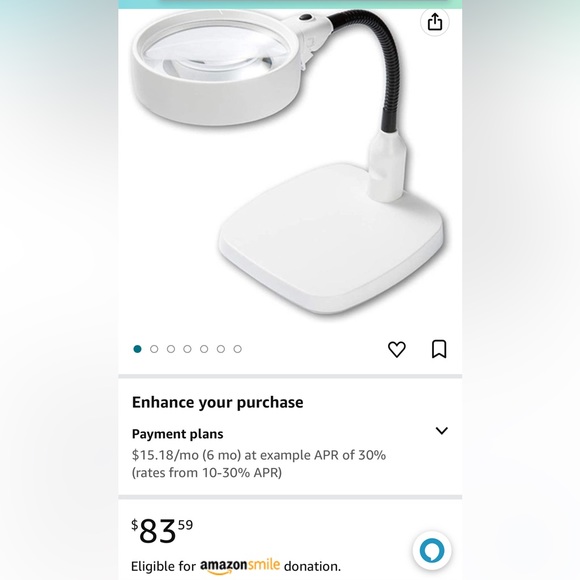Screen dimensions: 580x580
Task: Tap the Enhance your purchase heading
Action: (x=218, y=402)
